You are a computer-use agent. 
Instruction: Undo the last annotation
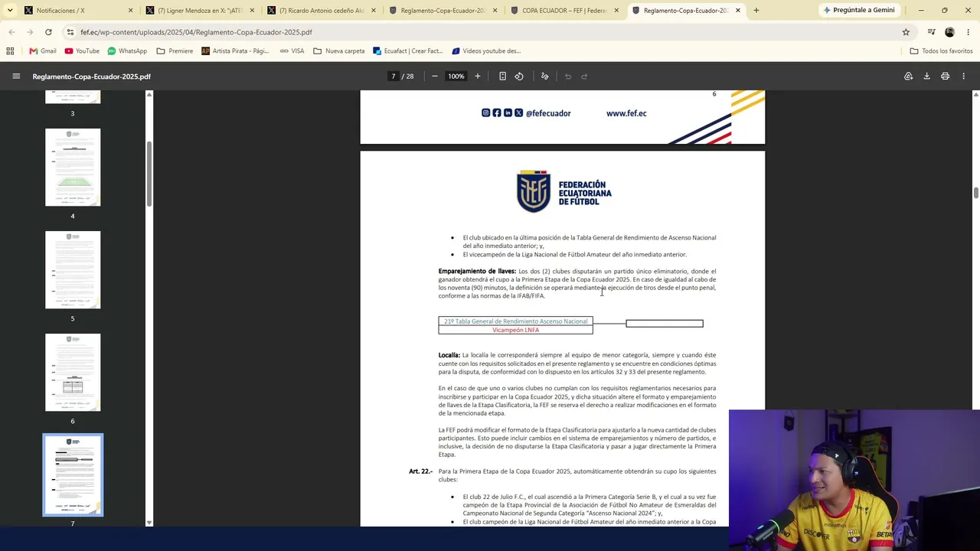click(x=568, y=77)
